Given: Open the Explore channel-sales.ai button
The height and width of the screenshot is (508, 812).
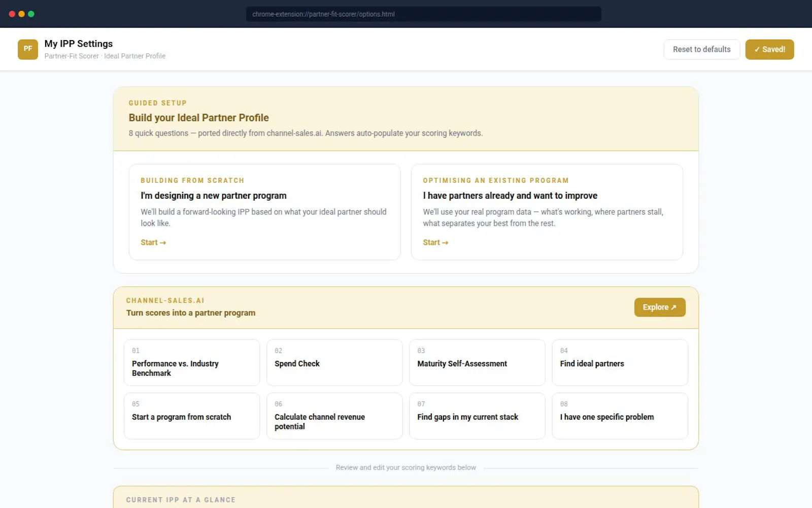Looking at the screenshot, I should pos(660,307).
